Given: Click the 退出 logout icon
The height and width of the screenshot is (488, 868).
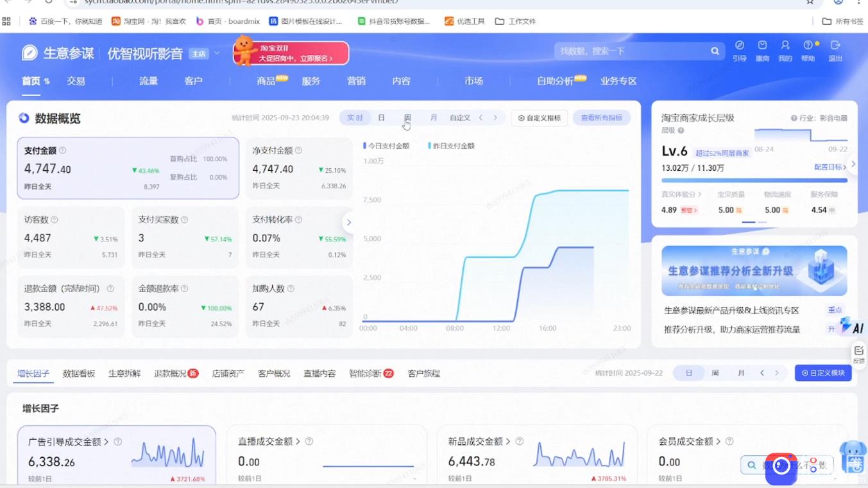Looking at the screenshot, I should (x=835, y=45).
